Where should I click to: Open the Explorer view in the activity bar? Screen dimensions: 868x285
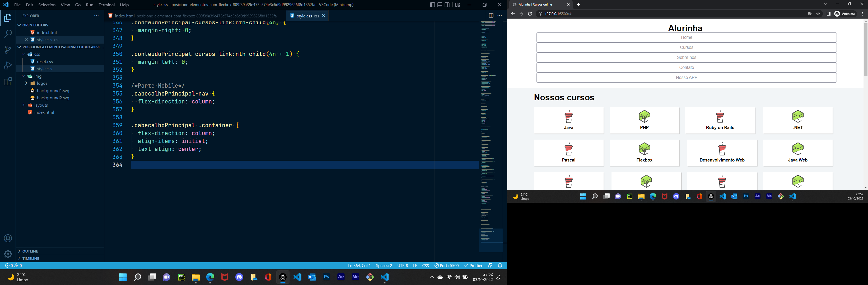(8, 18)
